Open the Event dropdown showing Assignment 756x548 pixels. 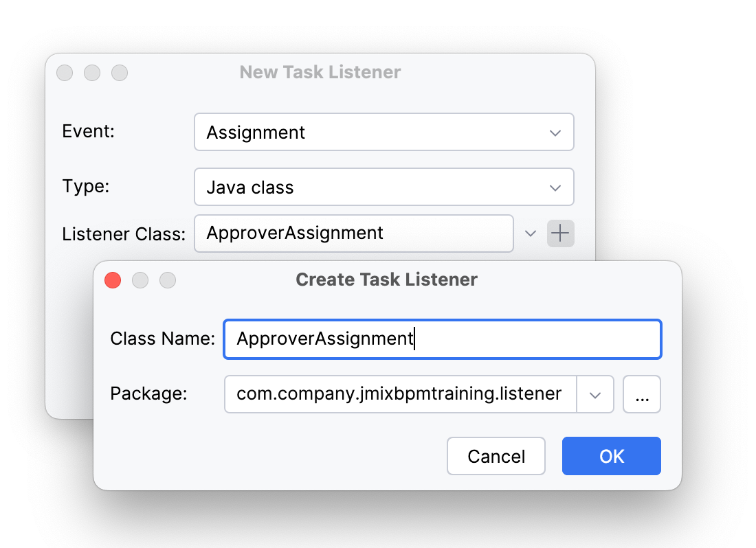pyautogui.click(x=383, y=132)
